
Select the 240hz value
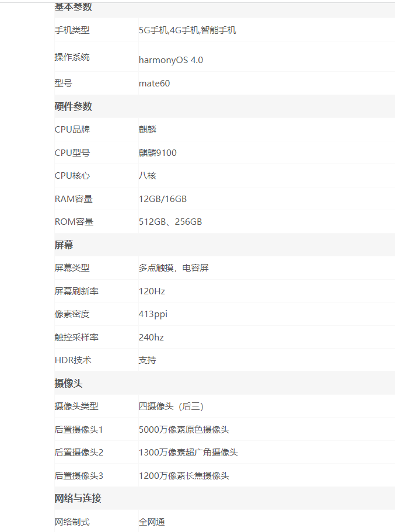tap(151, 338)
